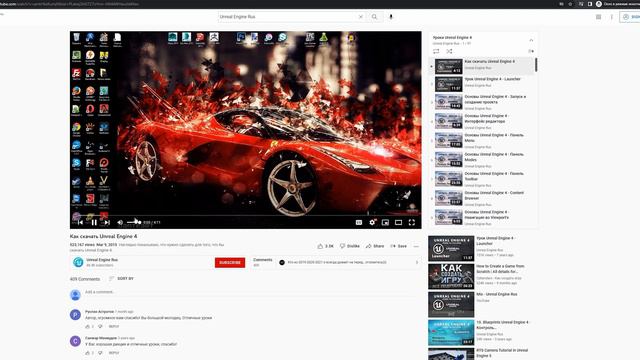The width and height of the screenshot is (640, 360).
Task: Reply to the second comment with purple C avatar
Action: (114, 353)
